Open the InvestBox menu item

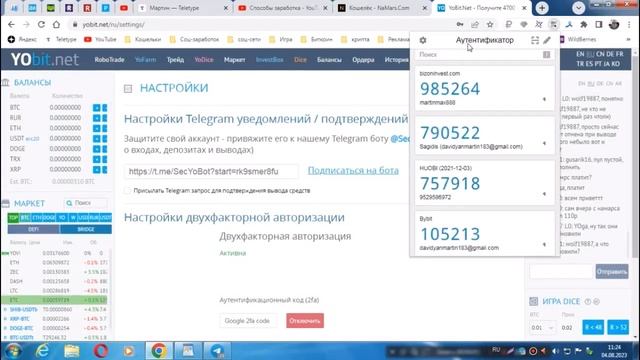(x=269, y=60)
